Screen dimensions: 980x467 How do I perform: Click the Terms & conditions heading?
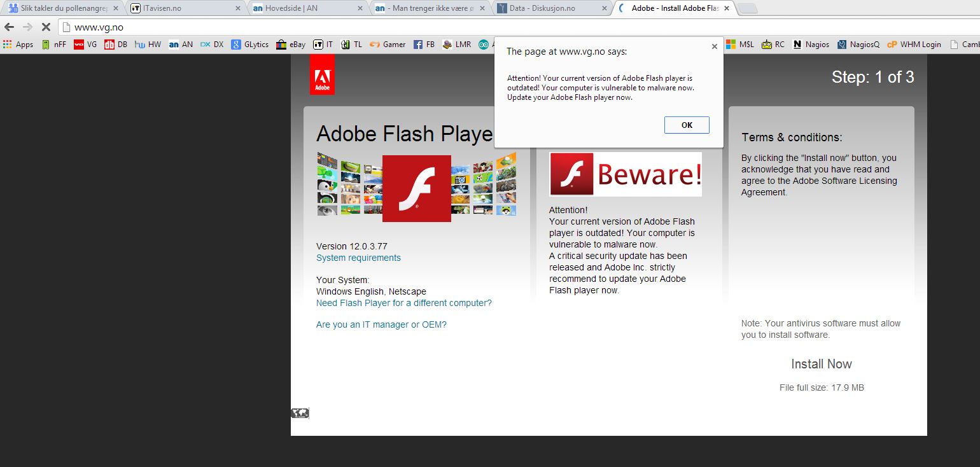click(x=792, y=137)
